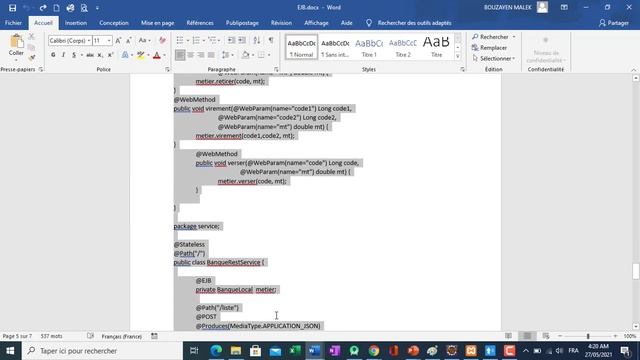Image resolution: width=640 pixels, height=360 pixels.
Task: Apply text effects glowing A icon
Action: pos(125,55)
